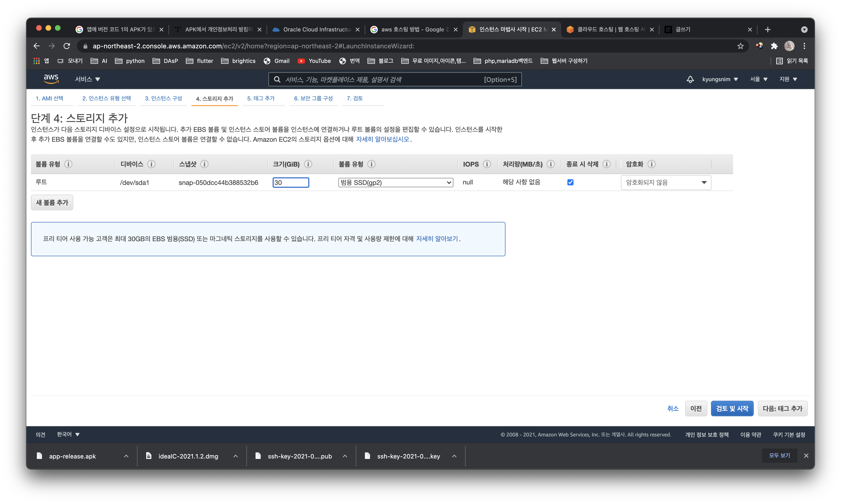
Task: Expand the 암호화되지 않음 encryption dropdown
Action: coord(666,183)
